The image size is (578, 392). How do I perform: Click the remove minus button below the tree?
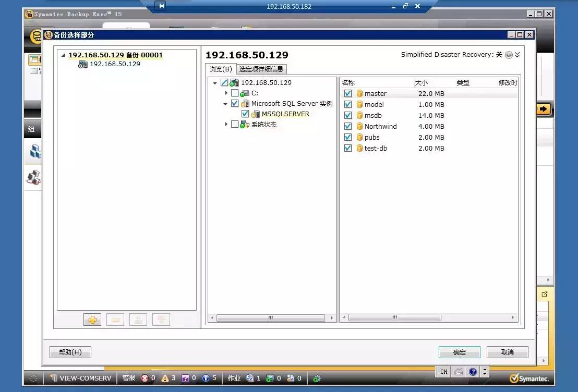pos(115,320)
